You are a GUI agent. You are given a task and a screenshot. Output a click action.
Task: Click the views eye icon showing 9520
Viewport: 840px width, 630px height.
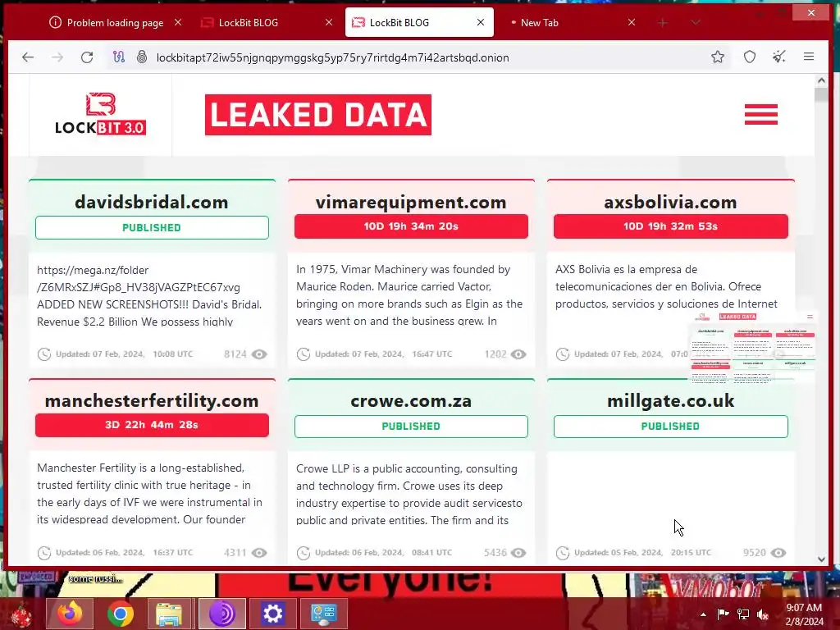[x=778, y=553]
